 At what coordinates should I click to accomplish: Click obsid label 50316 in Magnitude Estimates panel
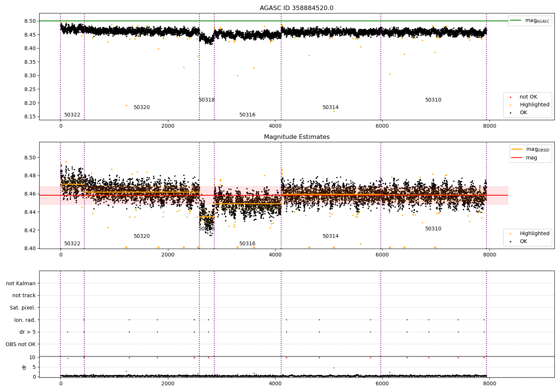pos(247,244)
